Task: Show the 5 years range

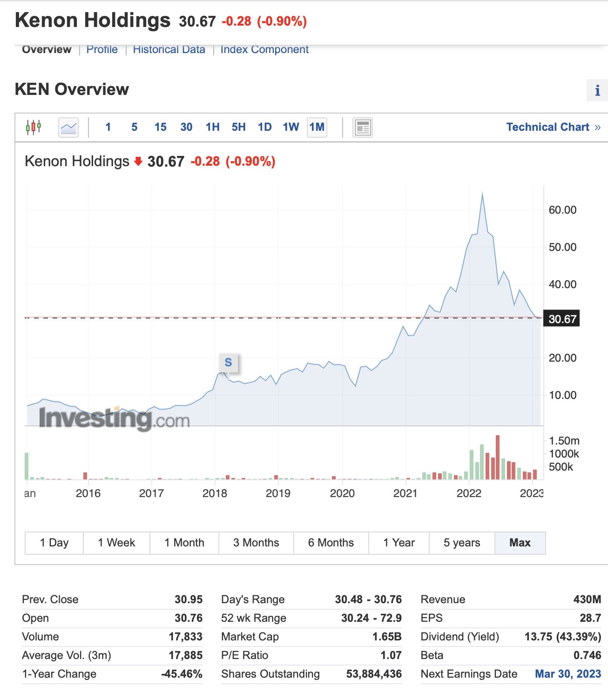Action: 462,543
